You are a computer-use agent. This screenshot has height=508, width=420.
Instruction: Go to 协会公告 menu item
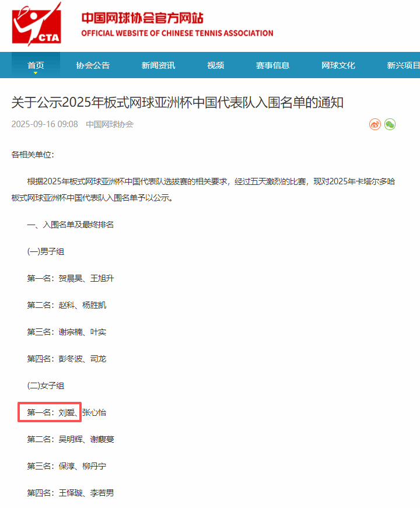(93, 65)
